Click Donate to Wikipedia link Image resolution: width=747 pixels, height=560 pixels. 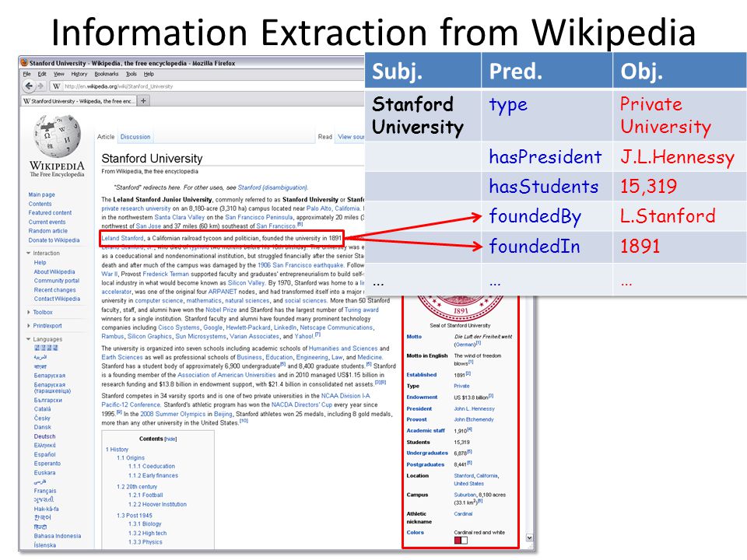[x=54, y=240]
